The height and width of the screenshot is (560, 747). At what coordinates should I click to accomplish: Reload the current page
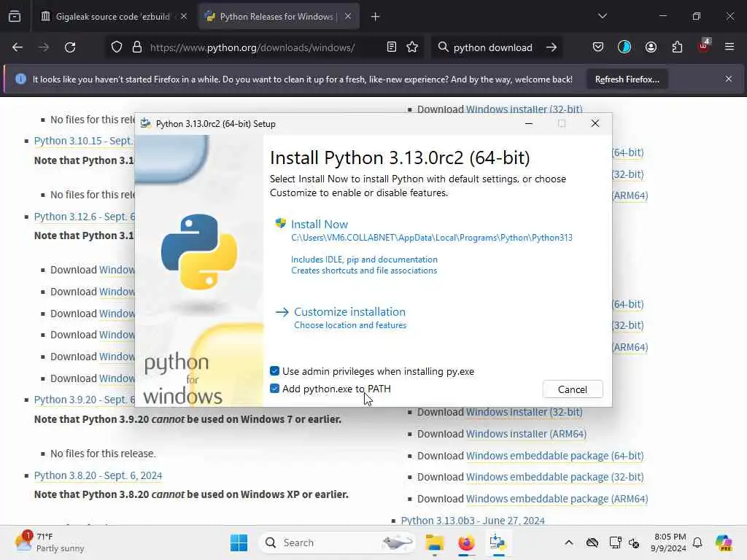[70, 47]
